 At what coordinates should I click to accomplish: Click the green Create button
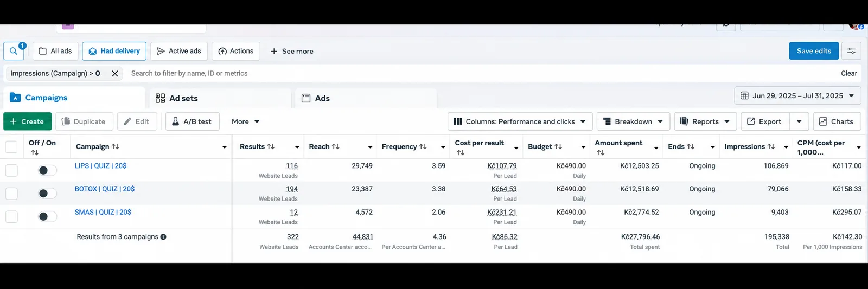27,121
